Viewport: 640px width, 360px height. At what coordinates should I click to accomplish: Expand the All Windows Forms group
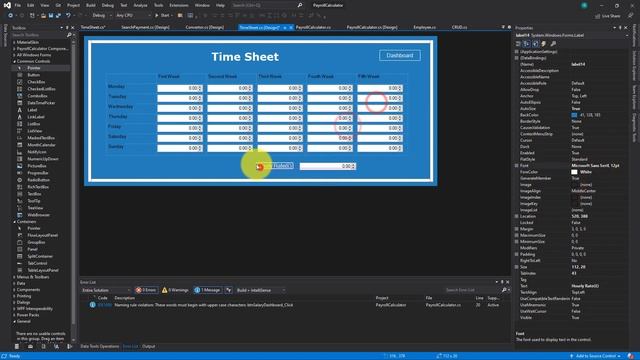point(14,55)
